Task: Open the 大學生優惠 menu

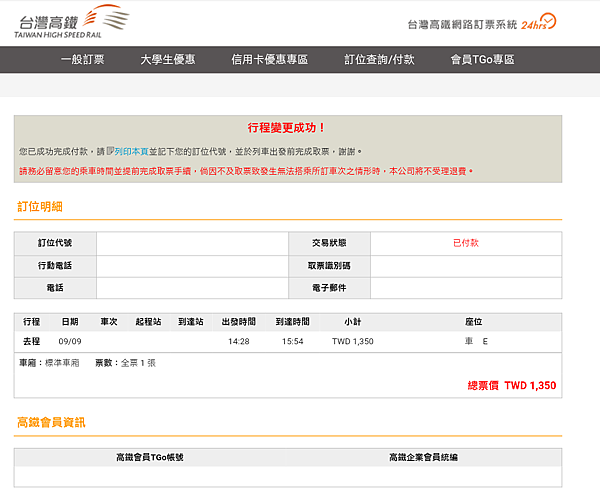Action: (x=168, y=59)
